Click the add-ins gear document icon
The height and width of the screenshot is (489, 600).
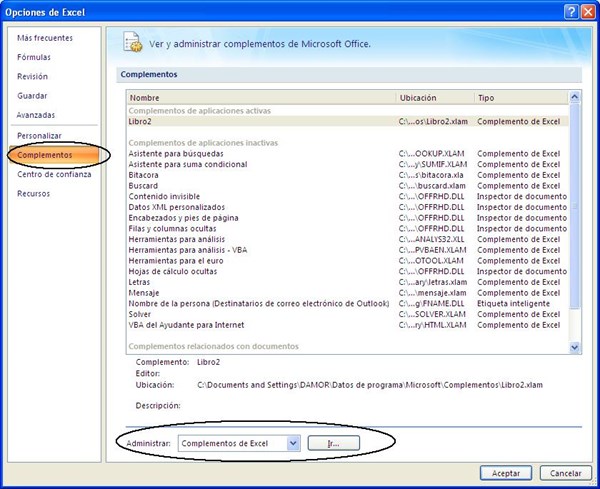coord(132,42)
